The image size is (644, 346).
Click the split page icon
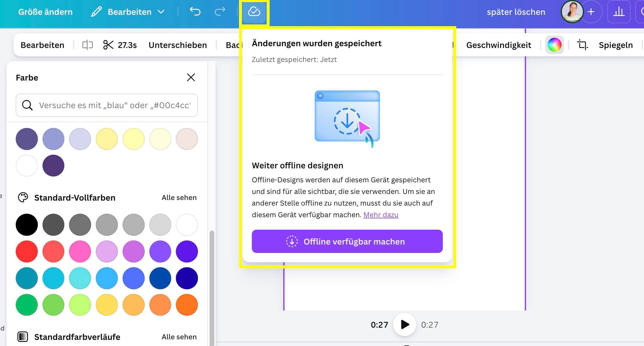87,45
